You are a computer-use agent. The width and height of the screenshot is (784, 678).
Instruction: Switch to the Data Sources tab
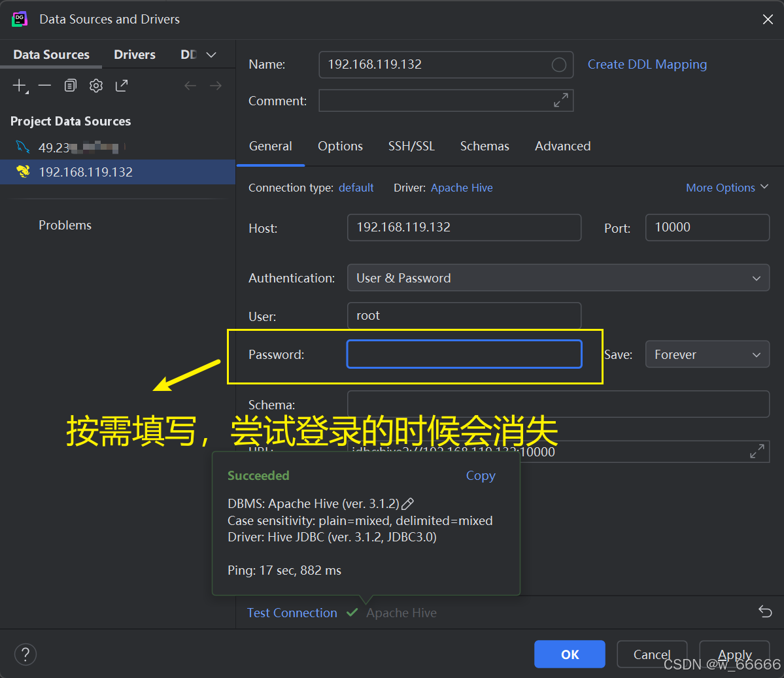pos(51,54)
